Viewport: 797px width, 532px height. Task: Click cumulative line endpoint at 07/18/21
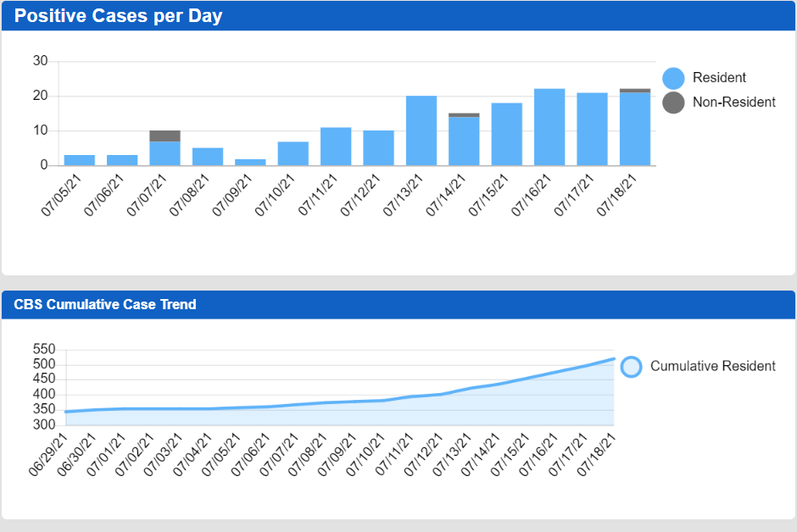pyautogui.click(x=613, y=359)
